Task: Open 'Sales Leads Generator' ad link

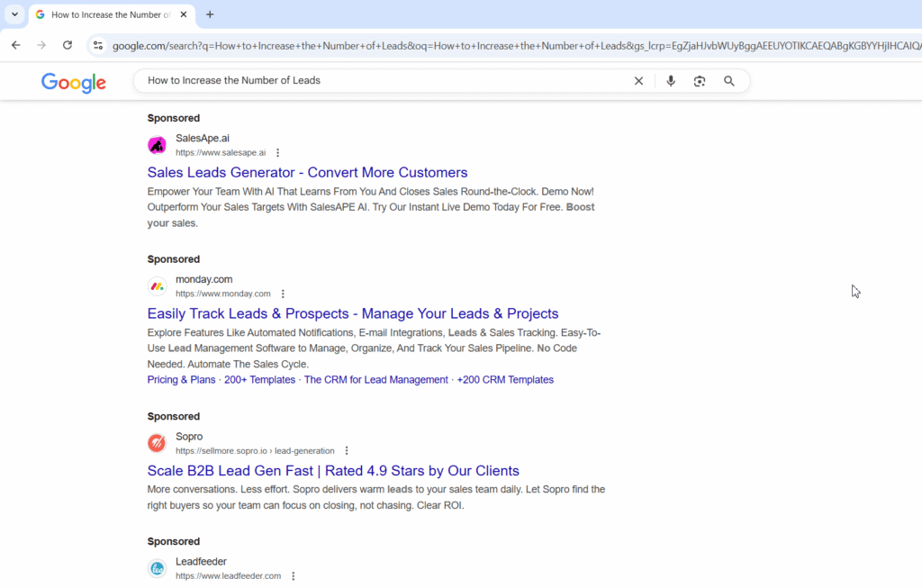Action: tap(307, 172)
